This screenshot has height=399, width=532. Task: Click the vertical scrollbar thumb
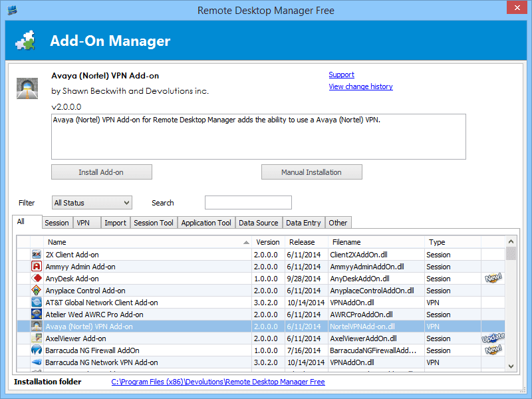point(511,253)
